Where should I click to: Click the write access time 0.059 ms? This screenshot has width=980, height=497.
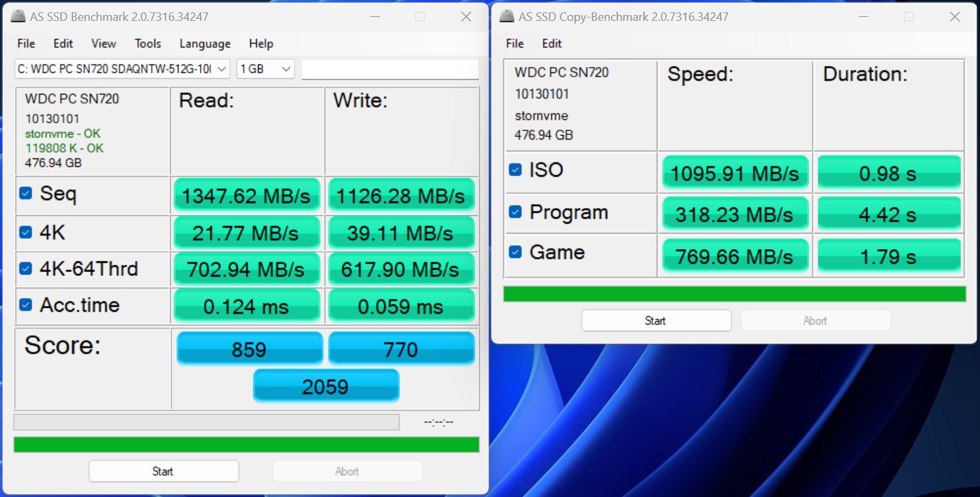pyautogui.click(x=401, y=306)
